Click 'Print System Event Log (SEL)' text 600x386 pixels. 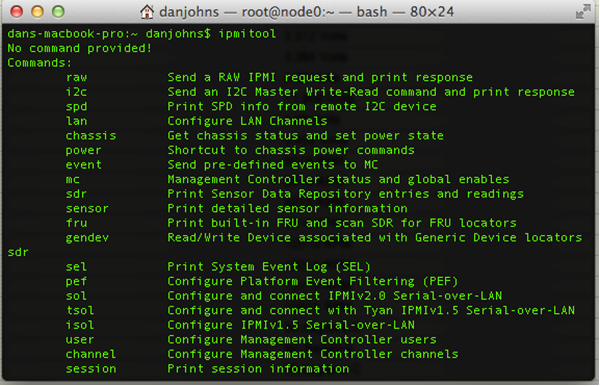point(269,267)
